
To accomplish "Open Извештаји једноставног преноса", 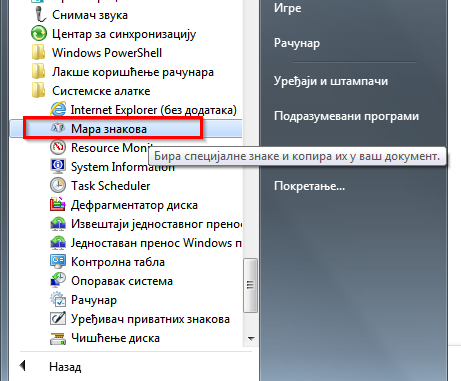I will tap(157, 224).
